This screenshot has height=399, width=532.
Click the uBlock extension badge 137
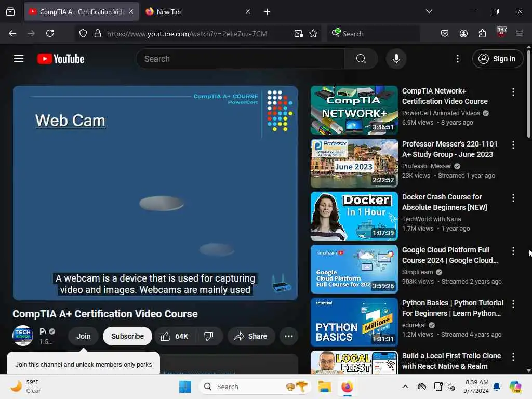501,33
